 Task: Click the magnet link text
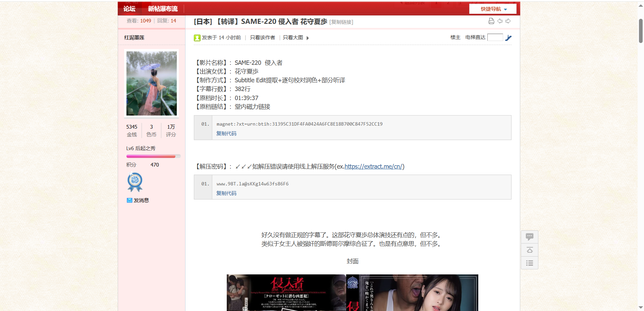click(x=299, y=124)
